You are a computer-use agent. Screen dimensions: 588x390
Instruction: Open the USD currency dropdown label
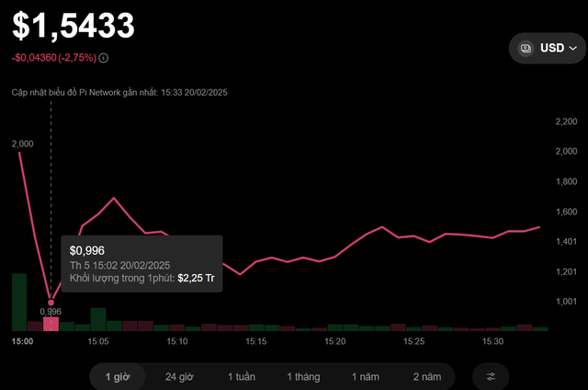coord(552,48)
